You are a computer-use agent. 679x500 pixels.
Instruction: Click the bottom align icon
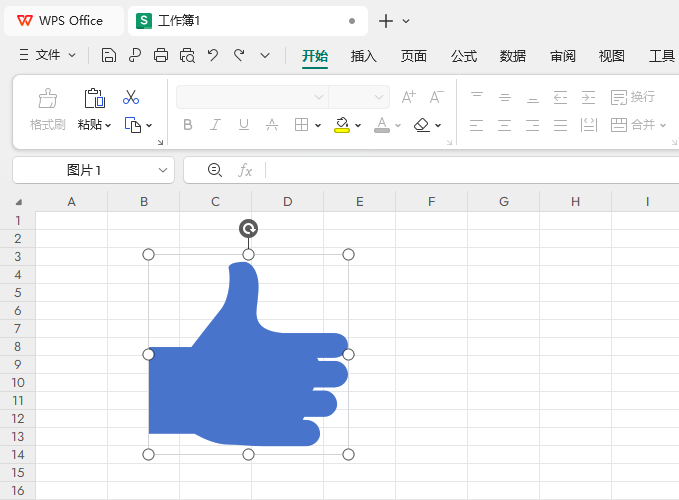coord(533,98)
